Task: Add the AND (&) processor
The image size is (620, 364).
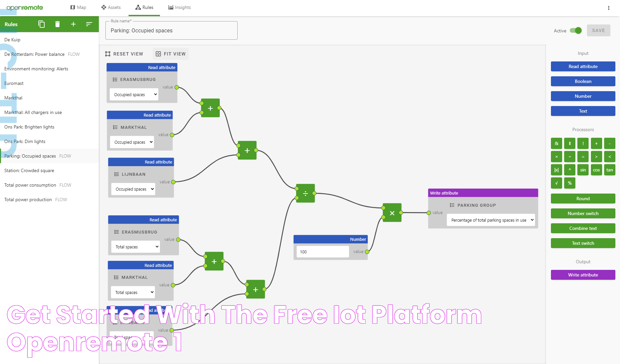Action: click(x=557, y=143)
